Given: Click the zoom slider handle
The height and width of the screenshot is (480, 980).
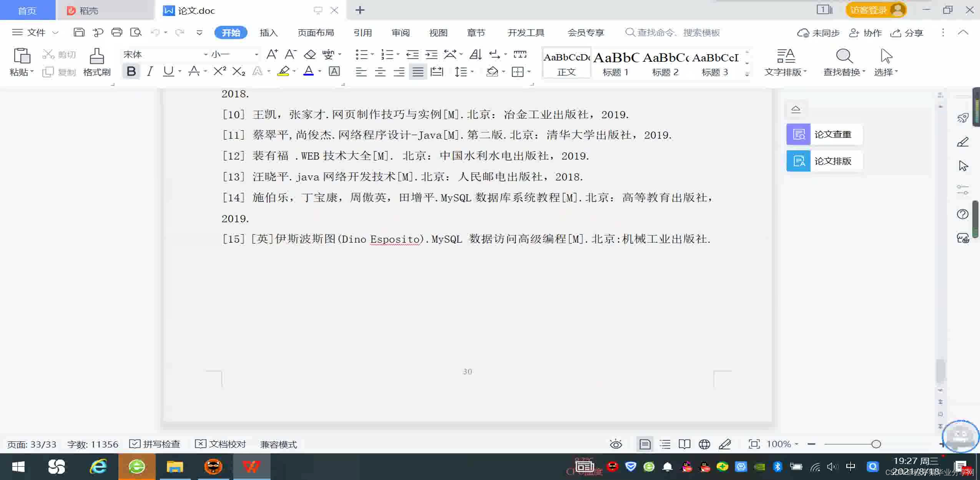Looking at the screenshot, I should coord(876,444).
